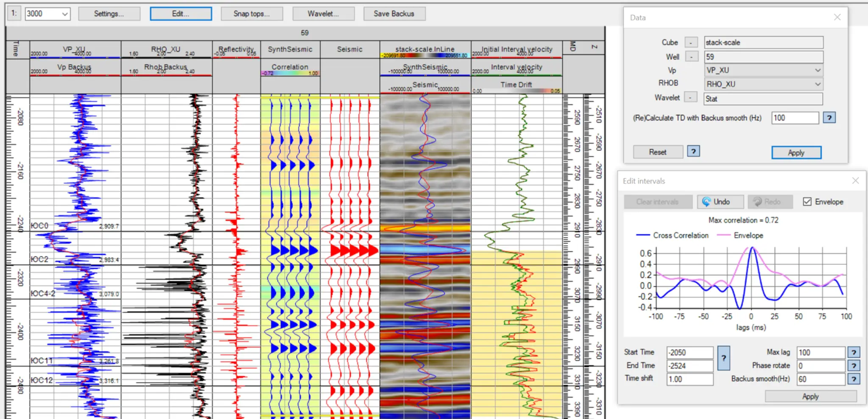Click the stack-scale.InLine color bar
This screenshot has height=419, width=868.
pos(425,55)
